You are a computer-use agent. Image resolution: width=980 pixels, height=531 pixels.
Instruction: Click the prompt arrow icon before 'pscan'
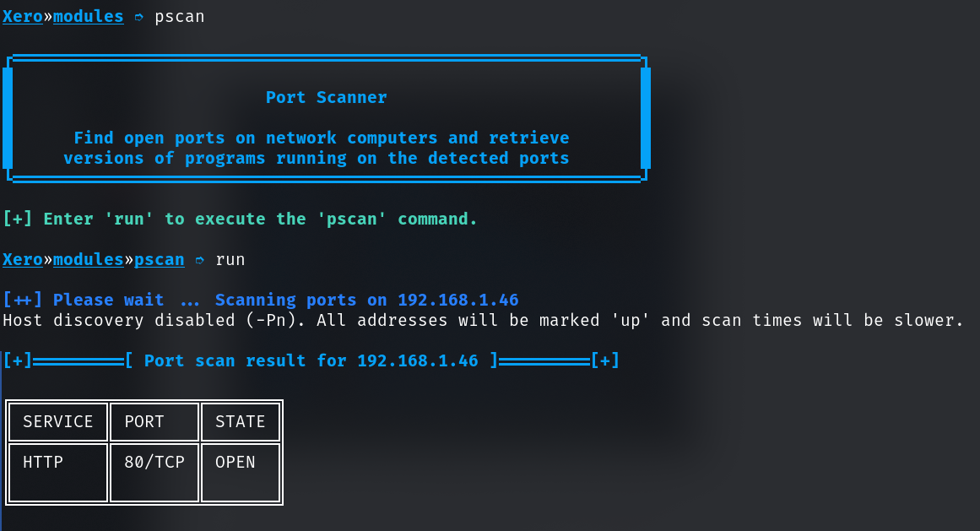point(139,17)
